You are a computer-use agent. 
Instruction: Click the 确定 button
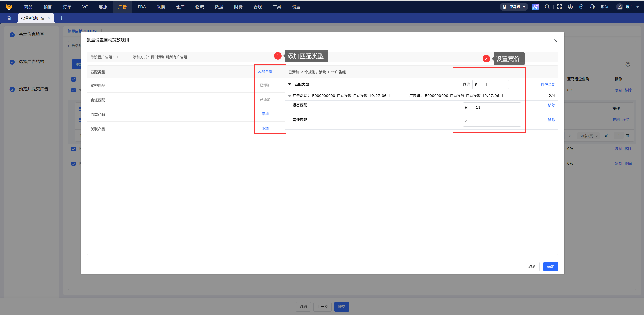(x=551, y=267)
